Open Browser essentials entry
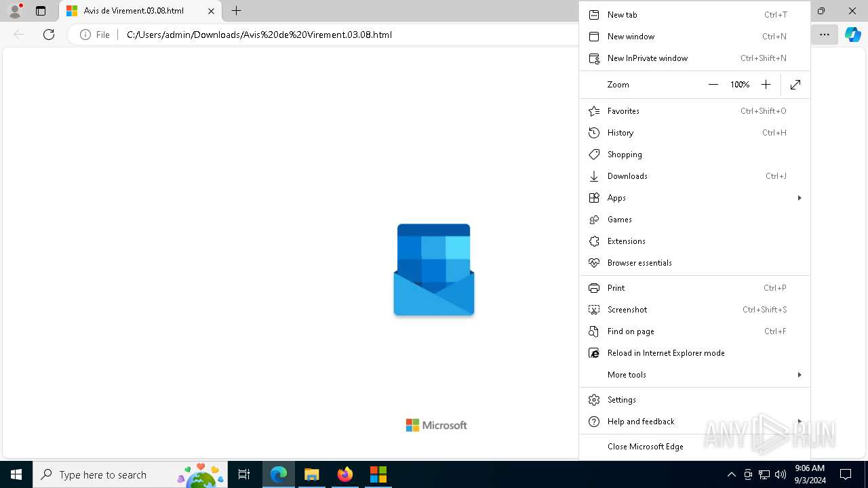Screen dimensions: 868x488 point(694,263)
